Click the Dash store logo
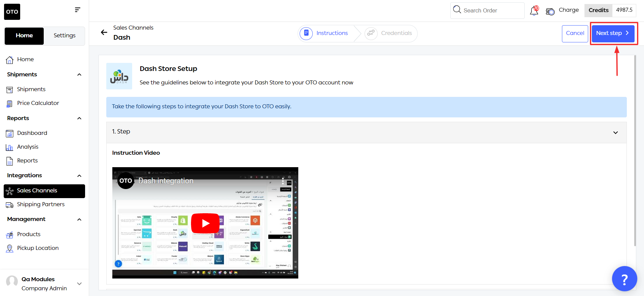The image size is (644, 296). tap(119, 76)
